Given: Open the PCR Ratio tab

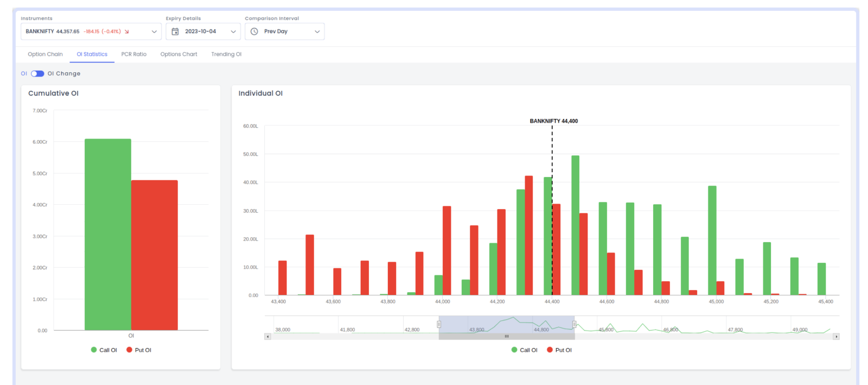Looking at the screenshot, I should pos(133,54).
